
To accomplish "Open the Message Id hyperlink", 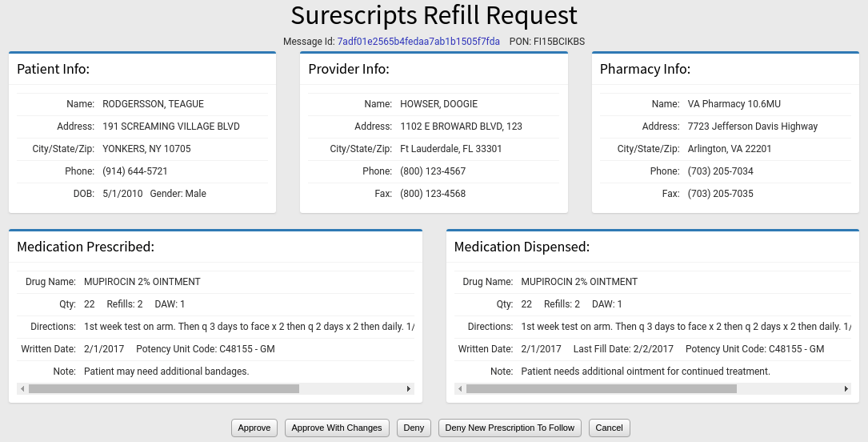I will (x=418, y=41).
